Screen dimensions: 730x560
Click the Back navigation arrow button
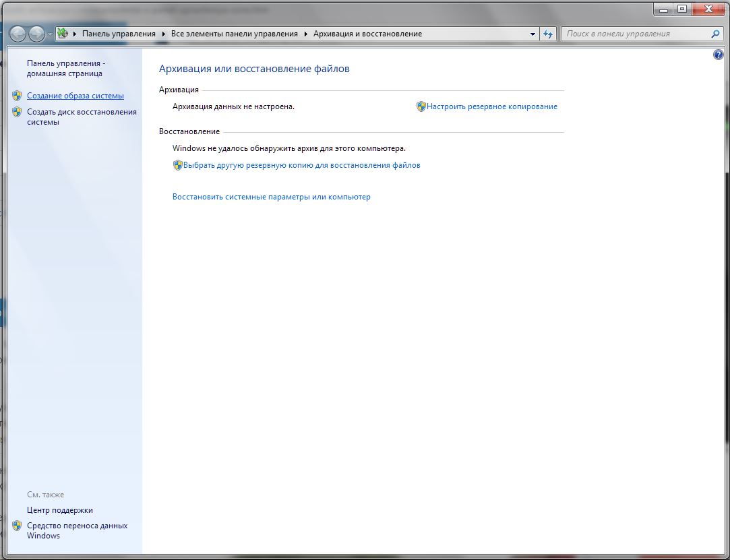[18, 34]
